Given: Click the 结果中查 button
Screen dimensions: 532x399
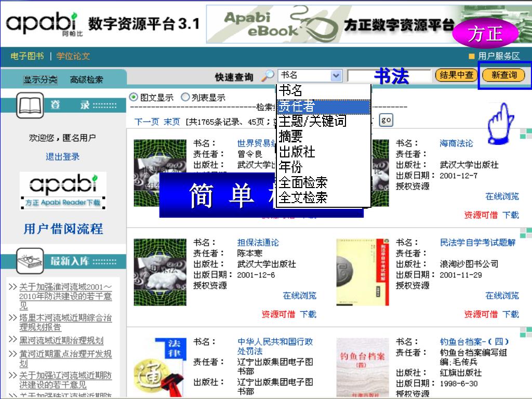Looking at the screenshot, I should point(456,75).
